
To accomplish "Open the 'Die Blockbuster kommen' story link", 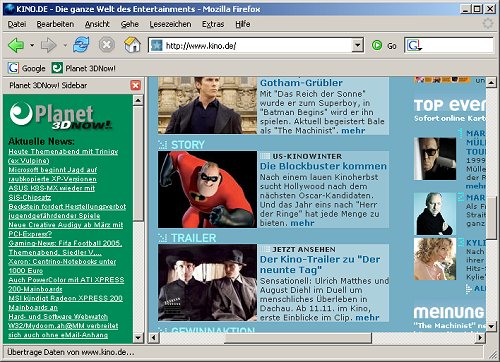I will coord(323,166).
